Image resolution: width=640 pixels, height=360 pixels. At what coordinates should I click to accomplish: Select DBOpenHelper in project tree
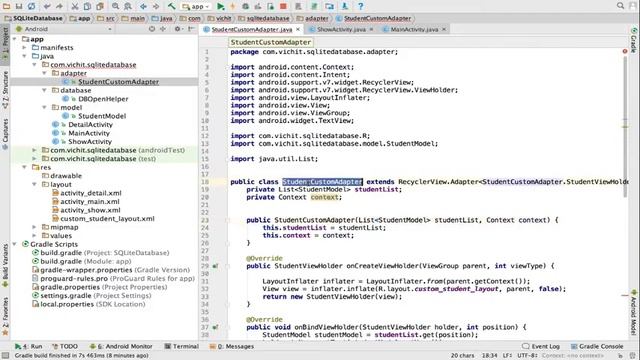click(103, 99)
